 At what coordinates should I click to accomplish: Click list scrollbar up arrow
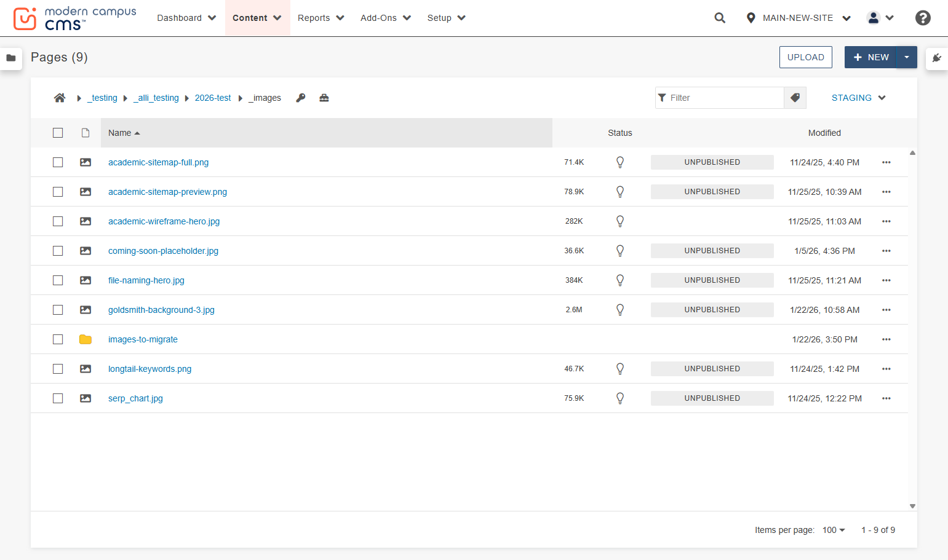point(912,152)
